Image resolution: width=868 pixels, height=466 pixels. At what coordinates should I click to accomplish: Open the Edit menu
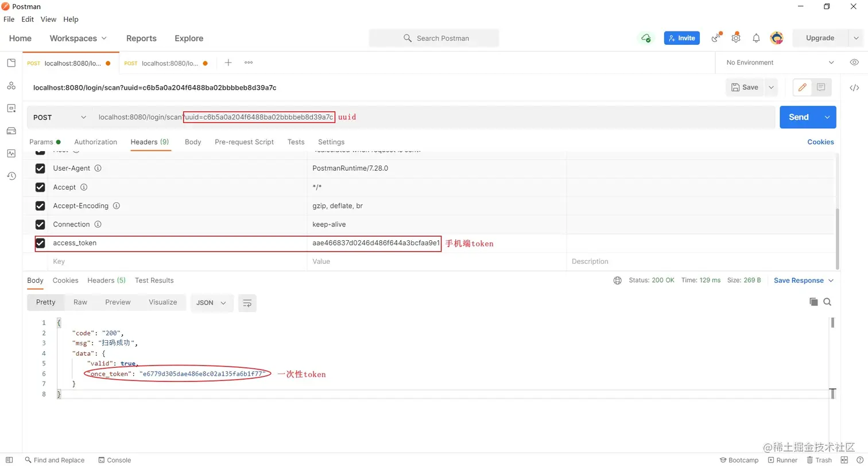tap(28, 19)
